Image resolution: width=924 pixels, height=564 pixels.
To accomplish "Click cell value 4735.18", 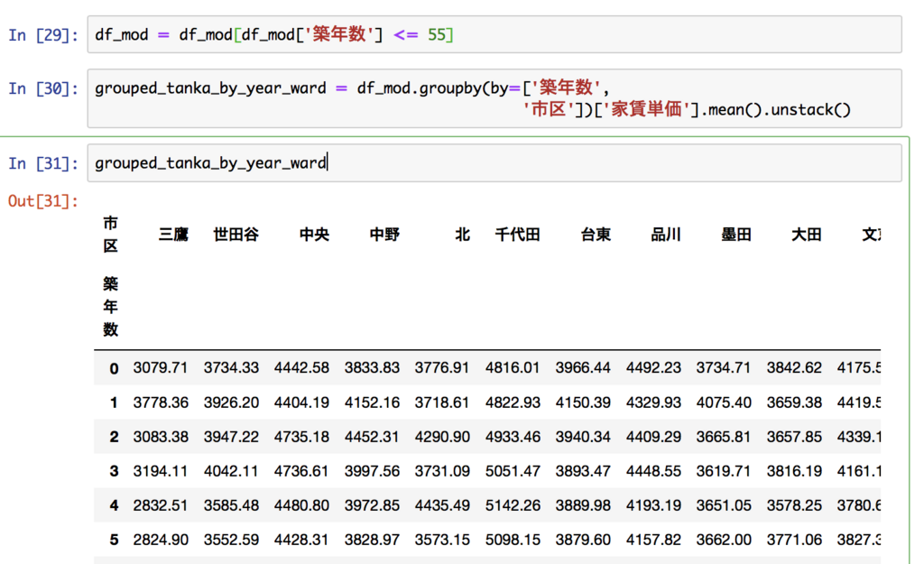I will (x=301, y=437).
